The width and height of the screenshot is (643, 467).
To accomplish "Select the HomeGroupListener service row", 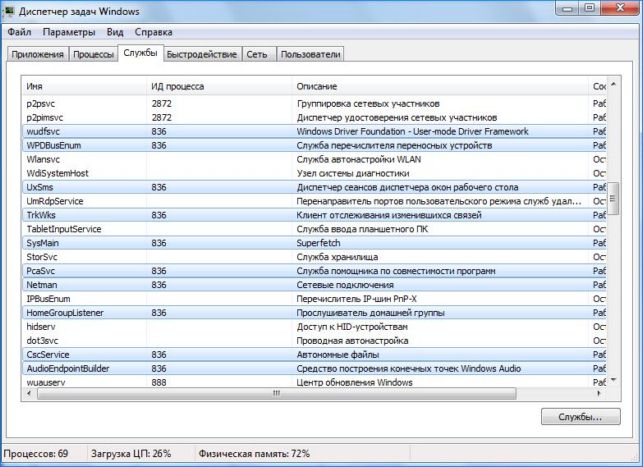I will (314, 313).
